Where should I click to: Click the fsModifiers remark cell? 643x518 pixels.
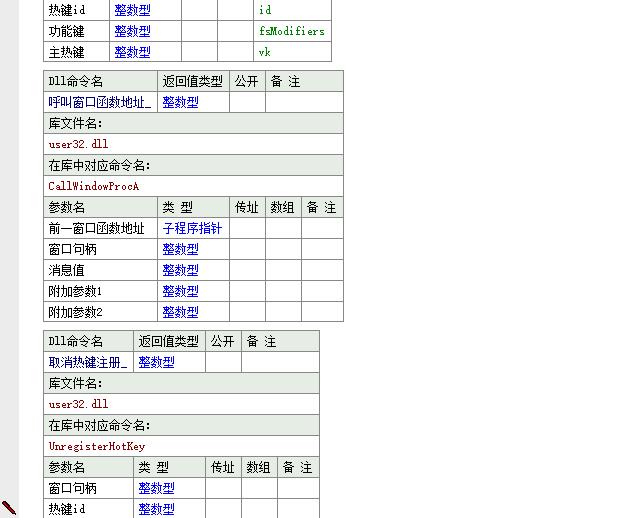(291, 31)
